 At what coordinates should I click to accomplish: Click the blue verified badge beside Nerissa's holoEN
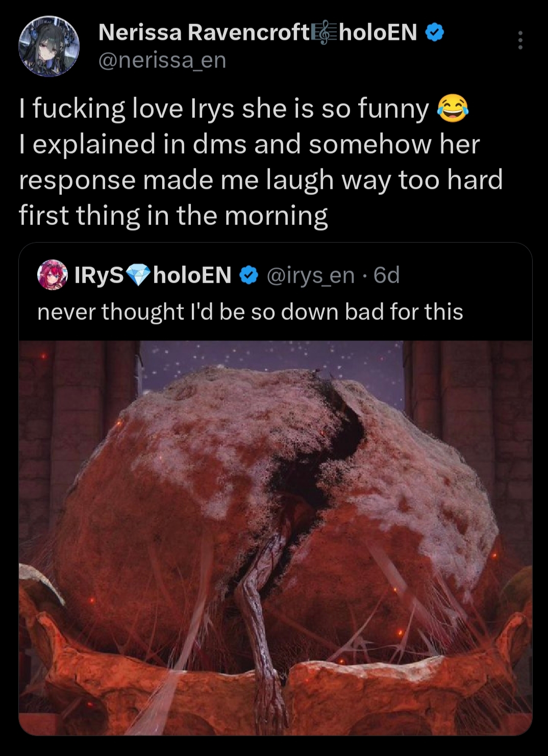[x=435, y=33]
